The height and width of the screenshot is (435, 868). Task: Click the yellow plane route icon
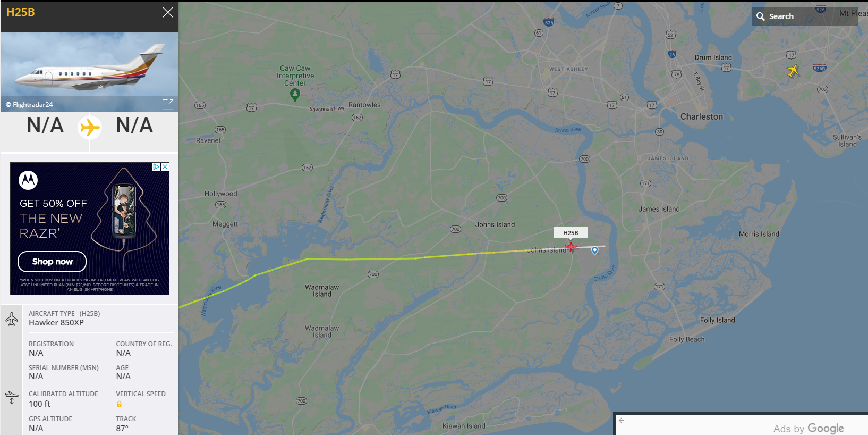coord(90,128)
